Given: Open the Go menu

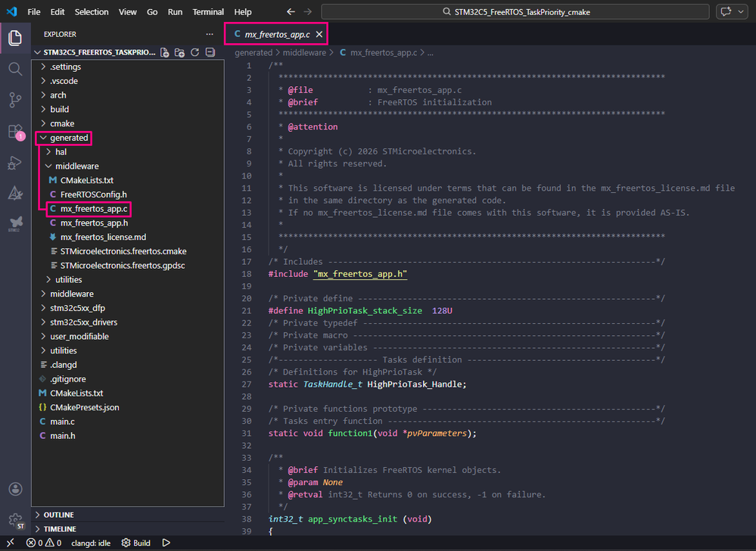Looking at the screenshot, I should [x=152, y=11].
